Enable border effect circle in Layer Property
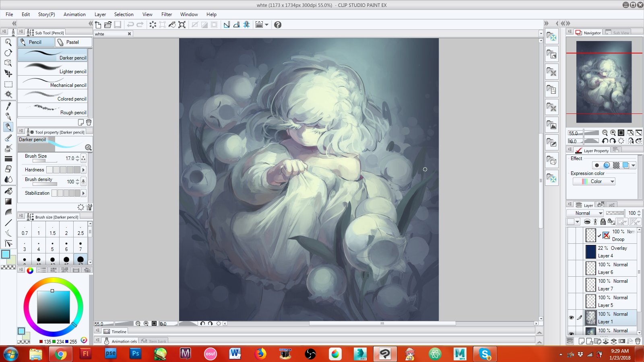The width and height of the screenshot is (644, 362). click(597, 165)
